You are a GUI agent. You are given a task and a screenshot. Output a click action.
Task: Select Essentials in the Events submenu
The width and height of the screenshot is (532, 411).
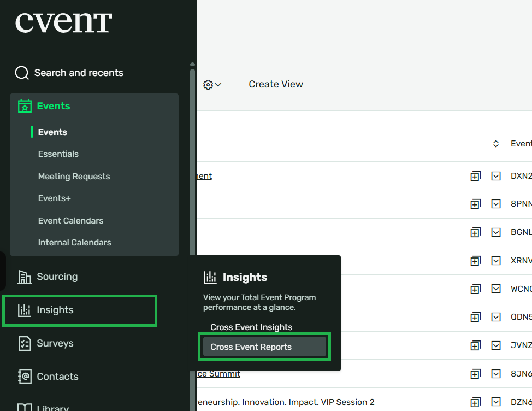58,154
